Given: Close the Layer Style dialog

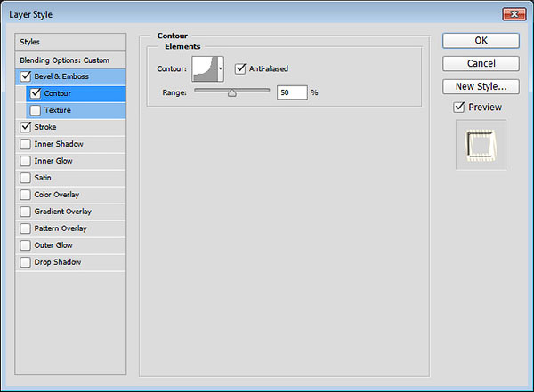Looking at the screenshot, I should (514, 14).
